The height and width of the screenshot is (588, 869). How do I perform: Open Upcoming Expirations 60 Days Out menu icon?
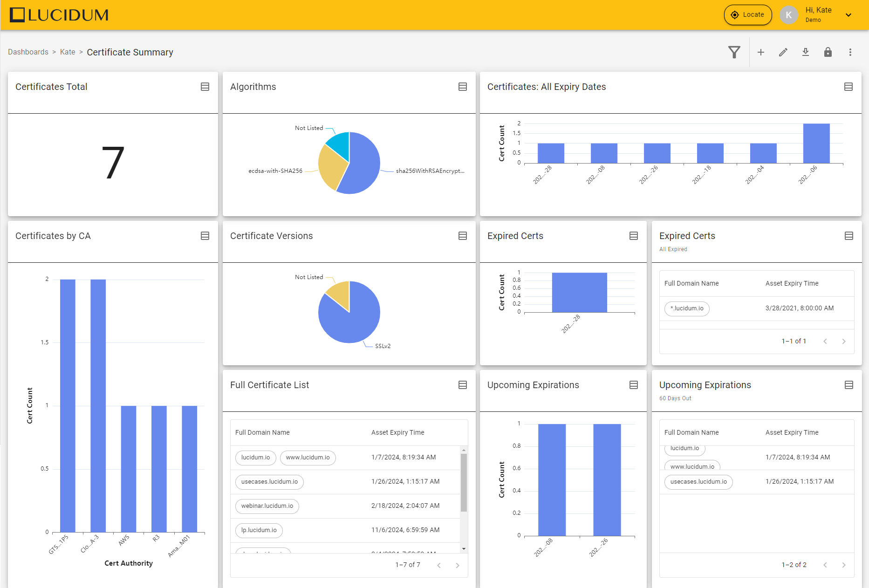click(849, 385)
